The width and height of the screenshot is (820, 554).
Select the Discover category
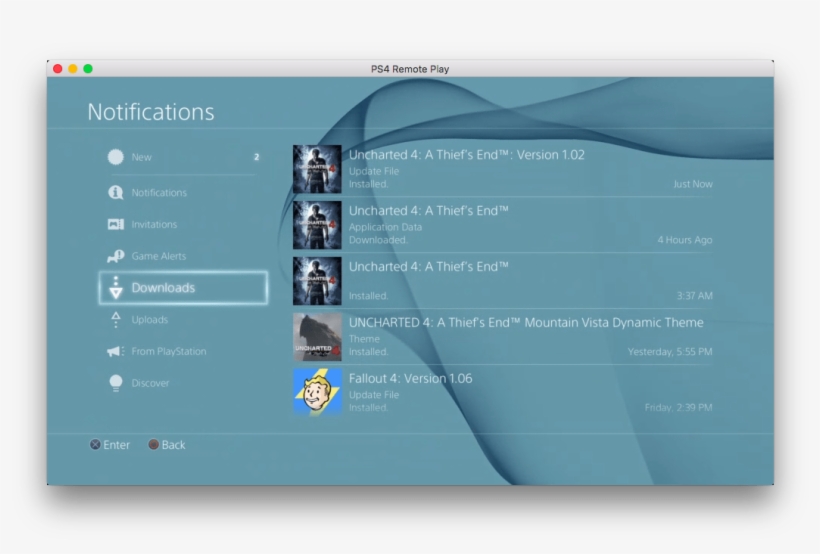[x=183, y=383]
